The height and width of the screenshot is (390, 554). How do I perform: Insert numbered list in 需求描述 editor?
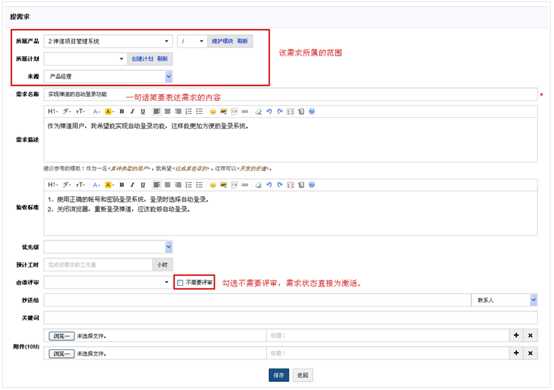[189, 111]
